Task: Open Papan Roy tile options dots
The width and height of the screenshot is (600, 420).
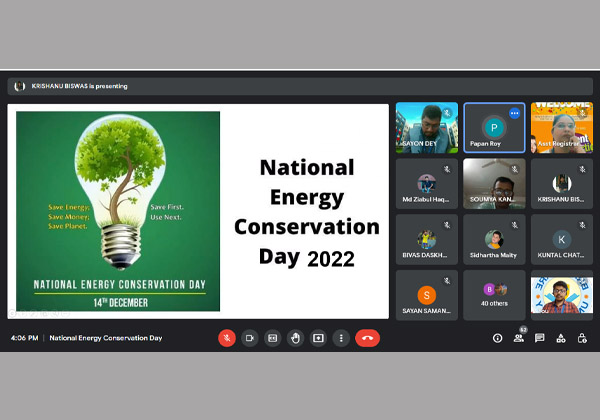Action: [x=515, y=113]
